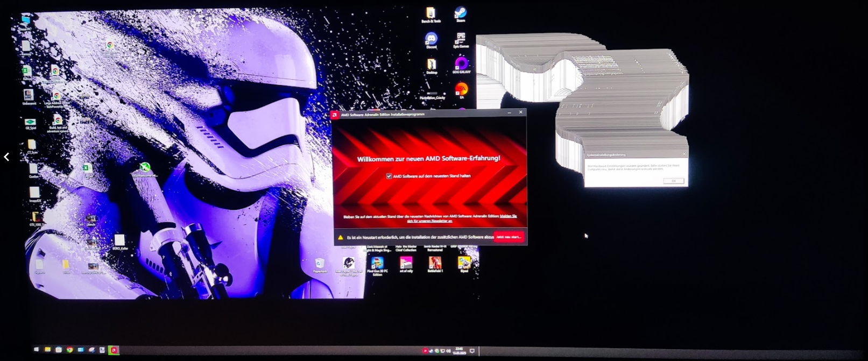Click OK in the system settings change dialog

pos(673,181)
